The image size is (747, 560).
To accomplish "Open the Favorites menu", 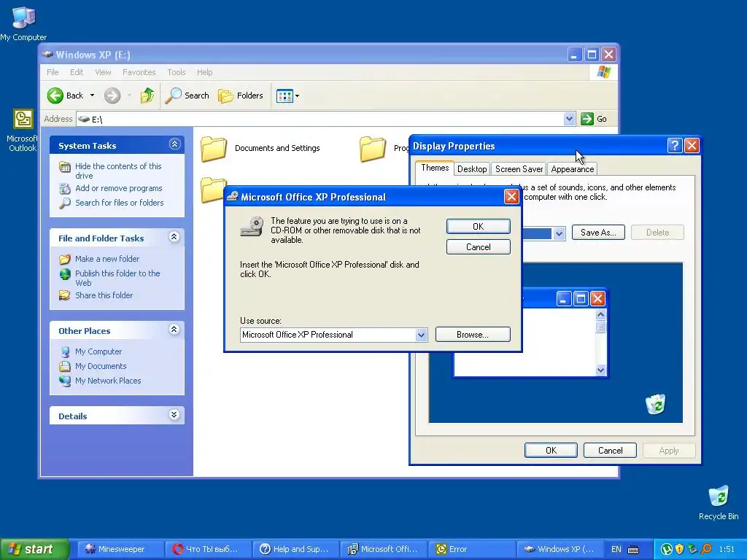I will [x=139, y=72].
